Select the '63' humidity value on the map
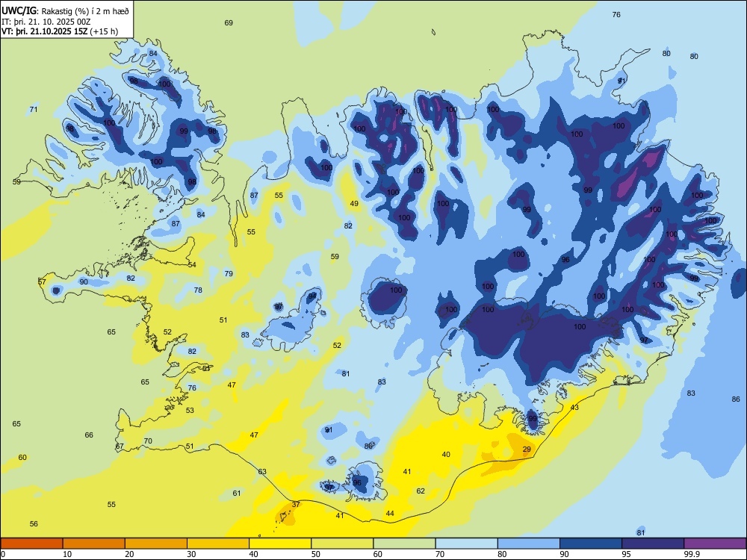Screen dimensions: 747x560 [x=262, y=471]
